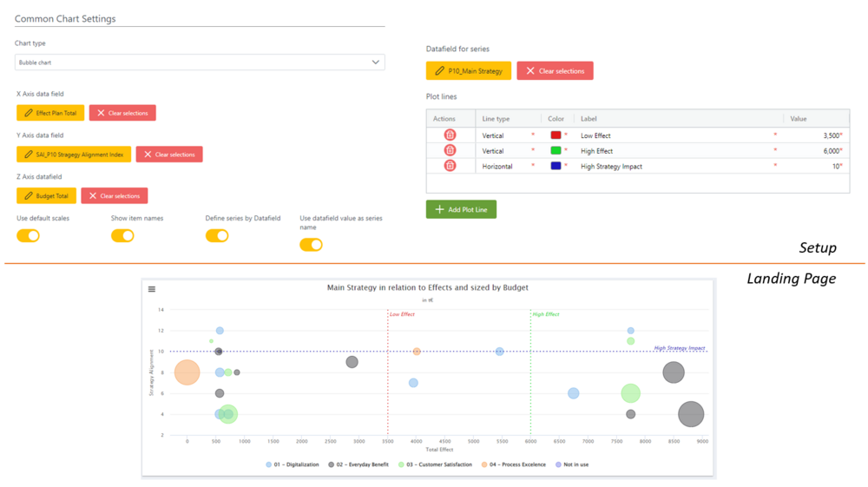Toggle Define series by Datafield switch
Image resolution: width=868 pixels, height=487 pixels.
point(217,235)
